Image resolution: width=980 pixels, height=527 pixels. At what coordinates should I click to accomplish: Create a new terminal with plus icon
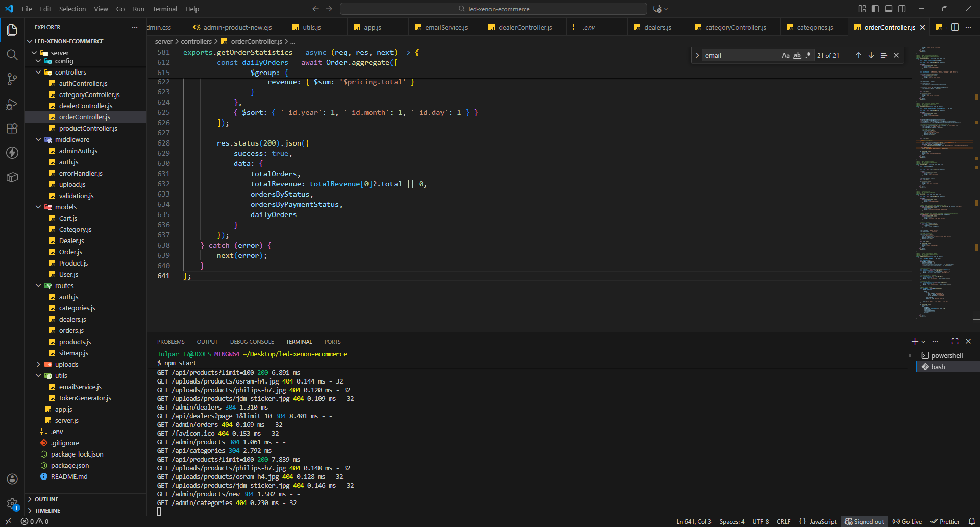point(915,341)
